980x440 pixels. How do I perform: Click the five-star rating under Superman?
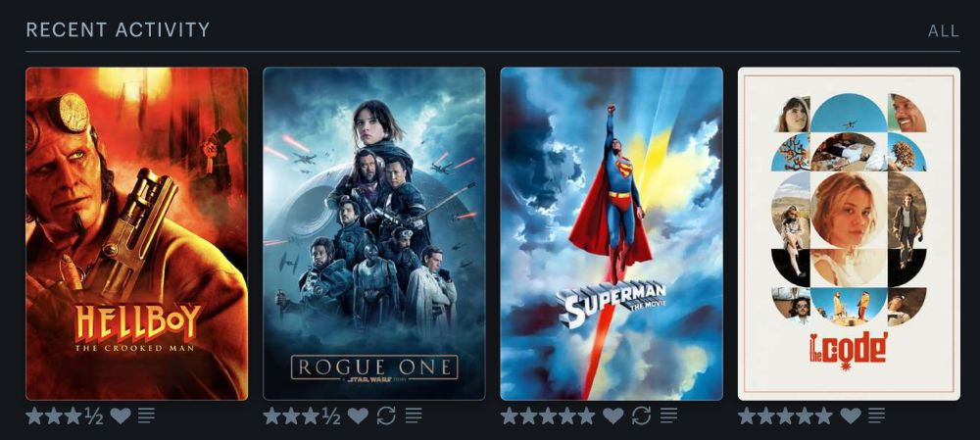[548, 416]
